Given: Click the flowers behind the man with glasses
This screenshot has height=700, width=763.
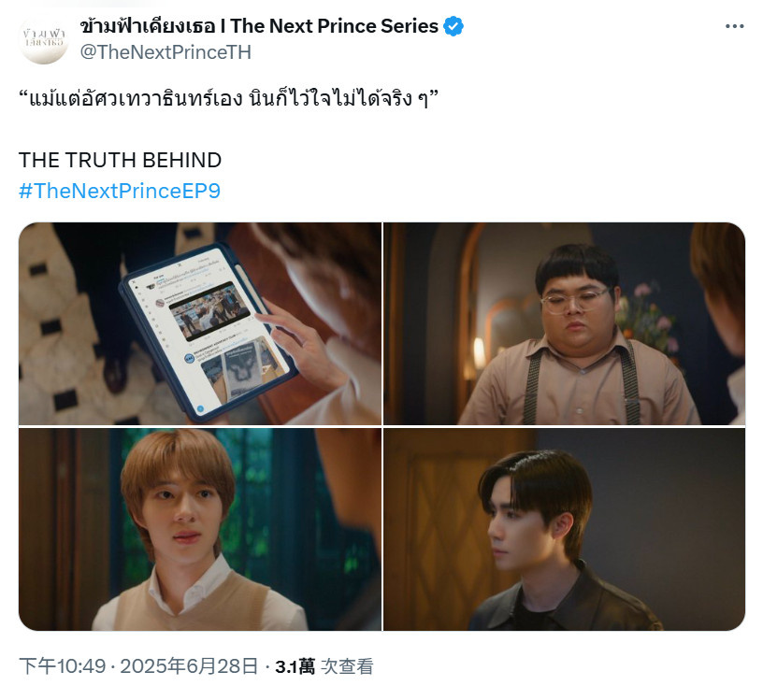Looking at the screenshot, I should (x=650, y=319).
